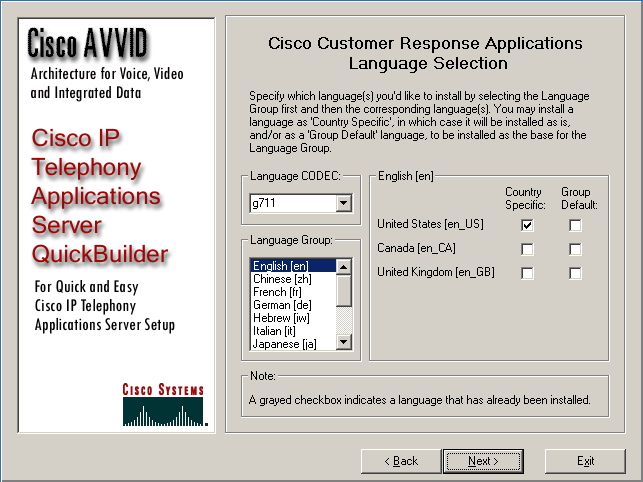Image resolution: width=643 pixels, height=482 pixels.
Task: Check Country Specific for United States
Action: coord(527,225)
